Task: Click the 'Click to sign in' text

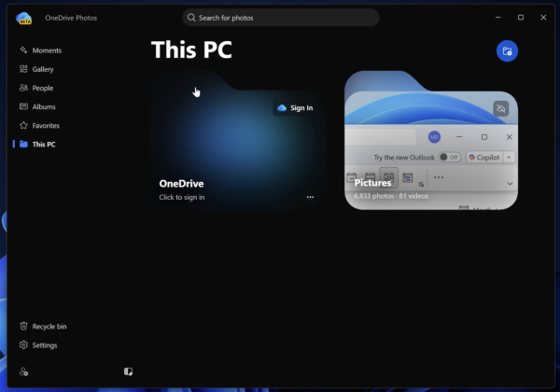Action: tap(182, 197)
